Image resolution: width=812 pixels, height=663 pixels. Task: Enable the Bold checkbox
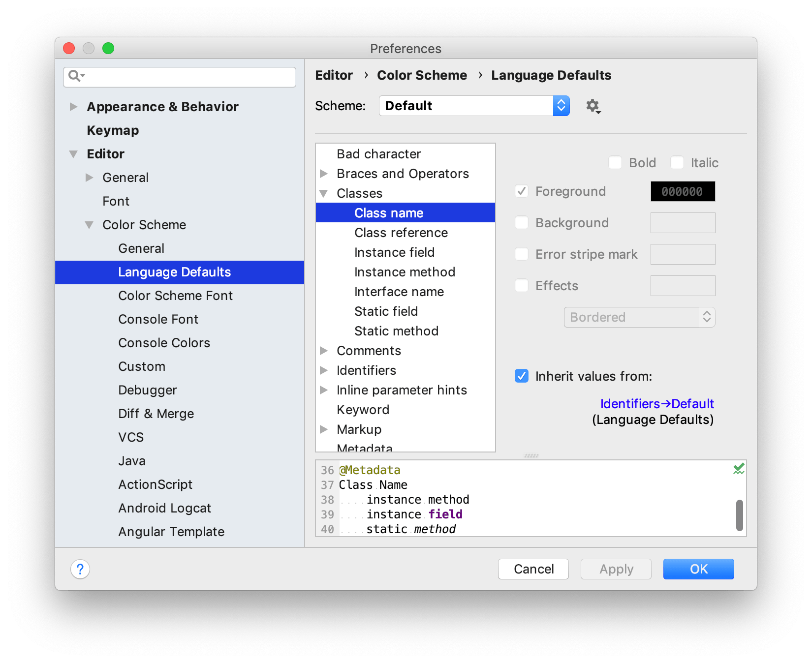[x=615, y=162]
